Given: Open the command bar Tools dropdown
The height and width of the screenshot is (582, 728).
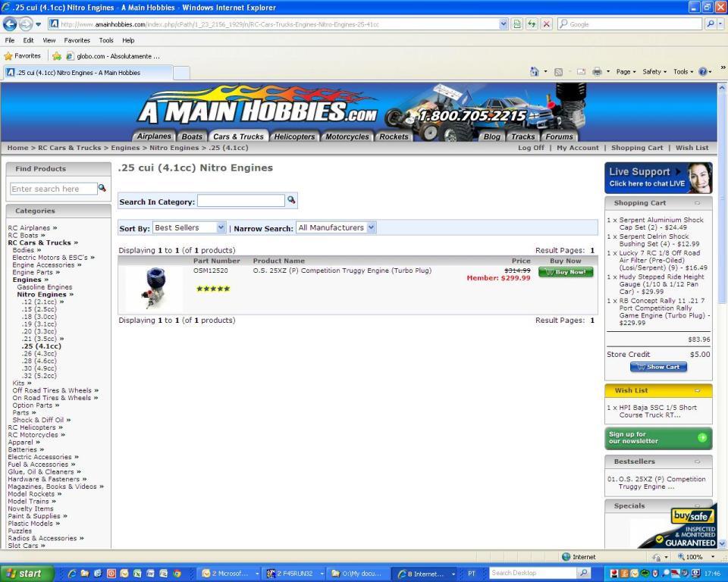Looking at the screenshot, I should pyautogui.click(x=683, y=72).
